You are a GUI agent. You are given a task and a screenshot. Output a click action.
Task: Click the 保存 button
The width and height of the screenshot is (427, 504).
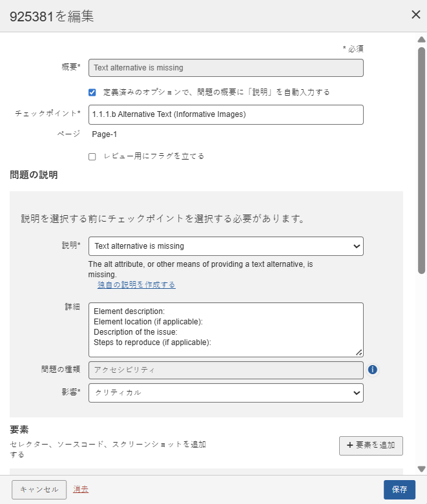pos(399,490)
